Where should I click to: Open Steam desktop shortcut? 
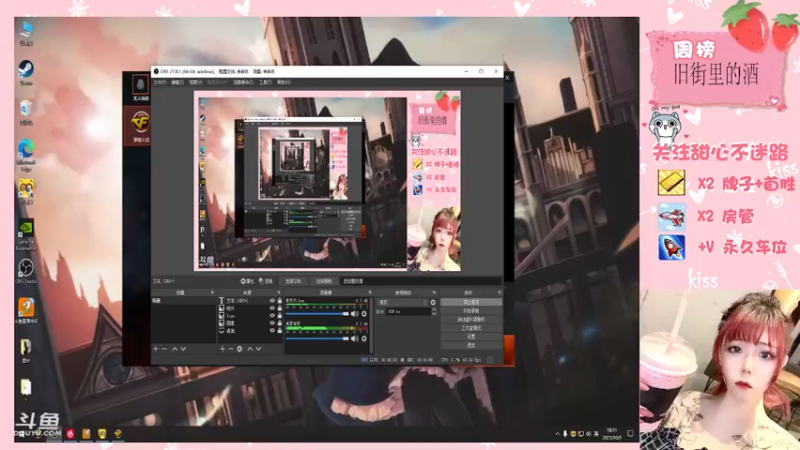point(26,72)
